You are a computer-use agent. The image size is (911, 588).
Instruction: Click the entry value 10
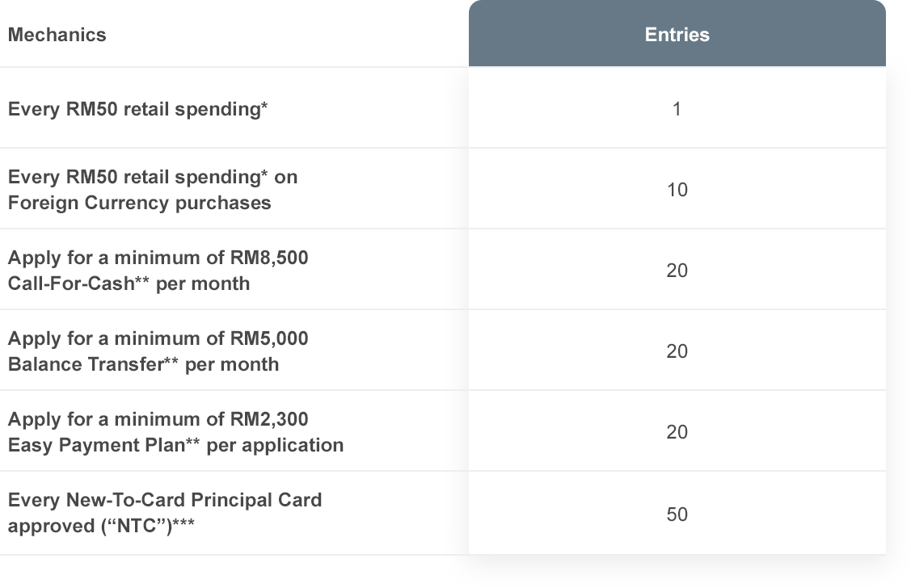pos(677,190)
